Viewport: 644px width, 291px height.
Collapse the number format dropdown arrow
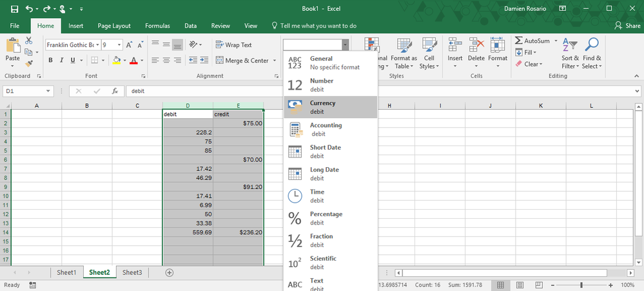[x=346, y=45]
